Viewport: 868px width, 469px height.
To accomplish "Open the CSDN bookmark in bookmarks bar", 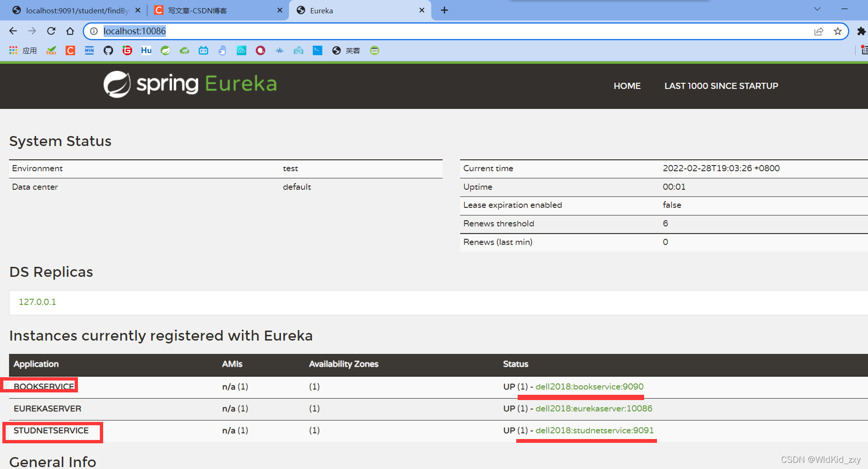I will point(70,50).
